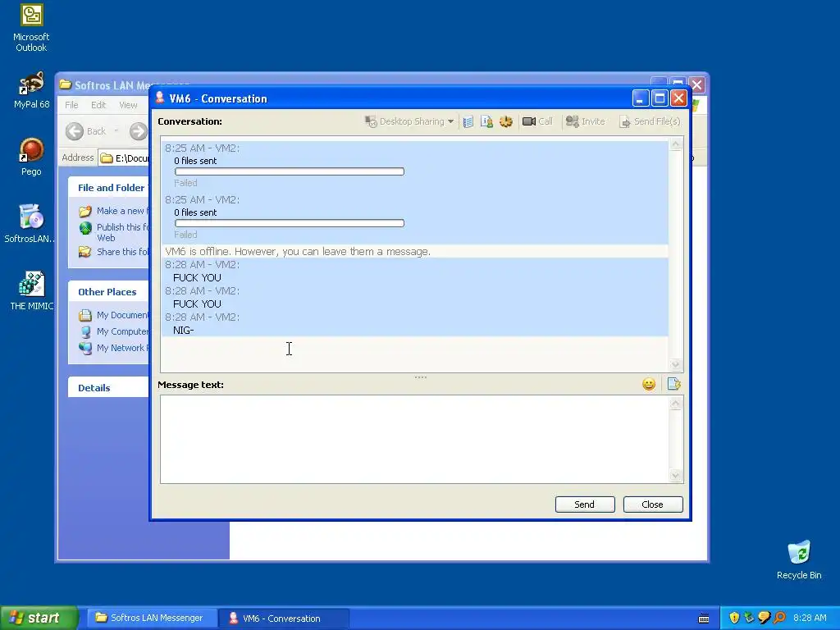The width and height of the screenshot is (840, 630).
Task: Click conversation scrollbar up arrow
Action: click(676, 144)
